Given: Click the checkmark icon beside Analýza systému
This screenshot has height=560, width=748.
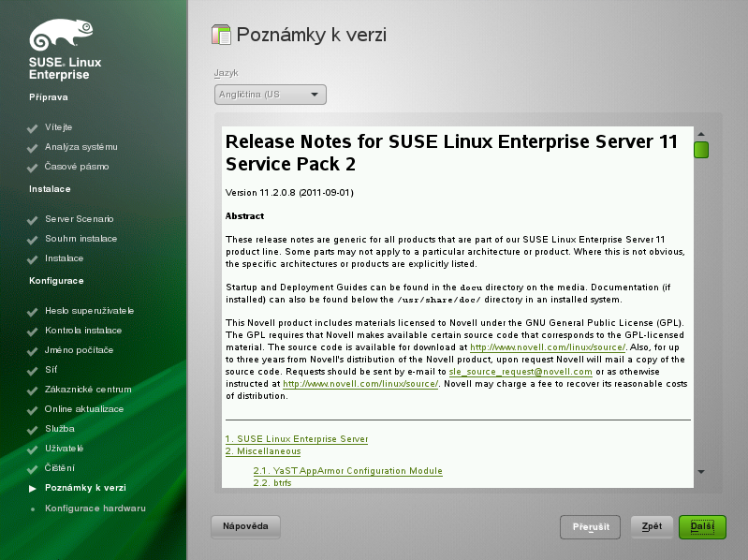Looking at the screenshot, I should point(33,148).
